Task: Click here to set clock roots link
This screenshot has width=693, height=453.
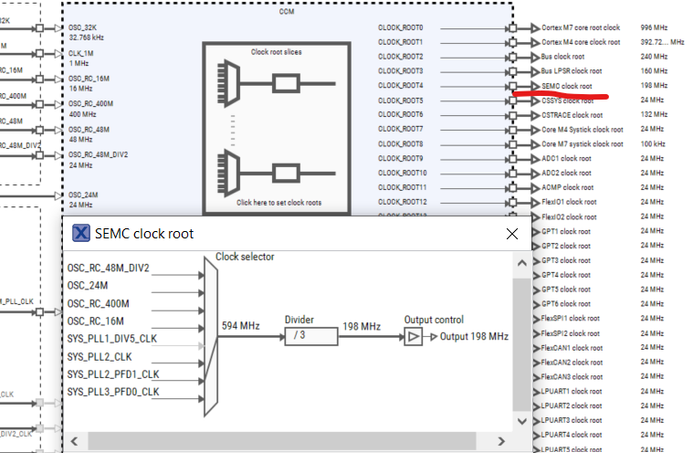Action: tap(279, 203)
